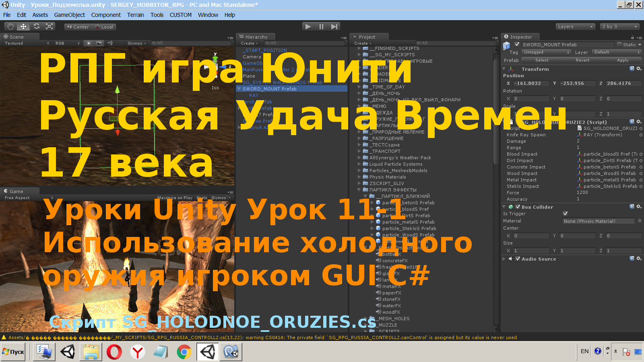
Task: Toggle scene lighting sun icon
Action: tap(89, 43)
